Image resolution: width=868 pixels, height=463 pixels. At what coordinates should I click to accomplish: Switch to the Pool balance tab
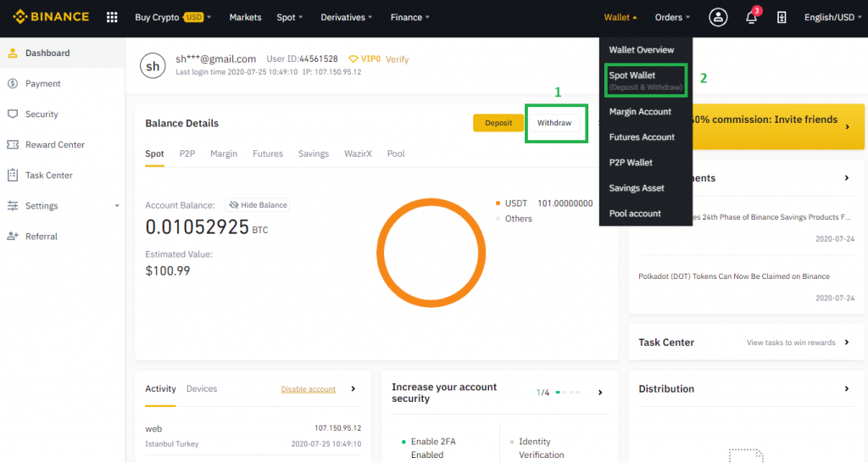(x=396, y=153)
